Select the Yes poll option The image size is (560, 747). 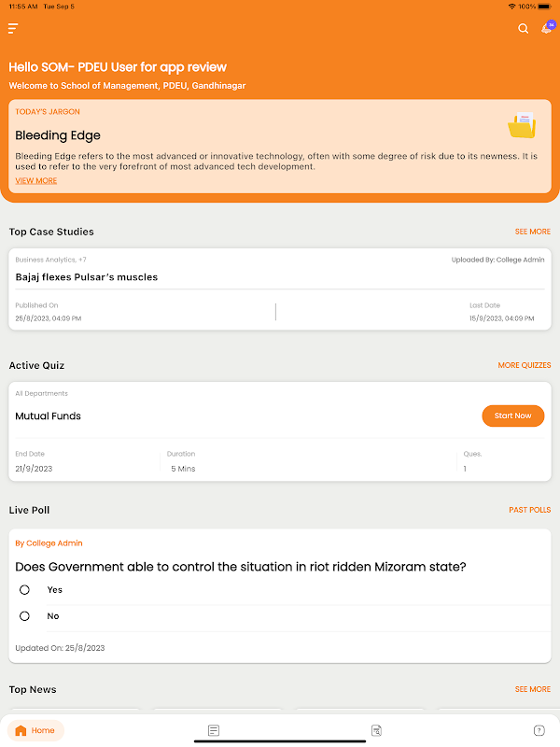point(25,590)
